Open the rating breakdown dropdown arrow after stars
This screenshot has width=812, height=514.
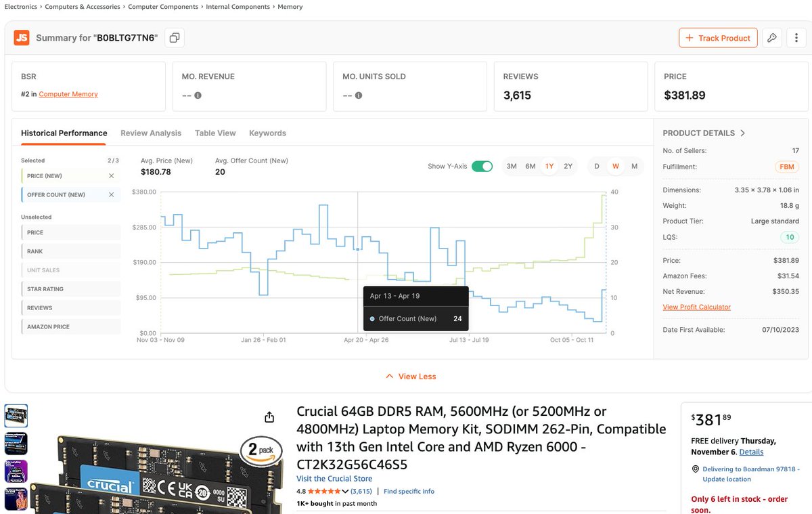[345, 492]
